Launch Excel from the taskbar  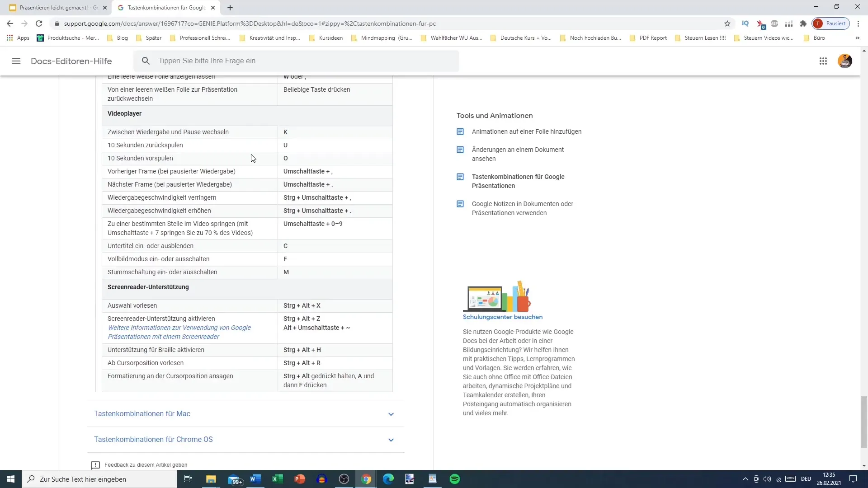(x=278, y=479)
